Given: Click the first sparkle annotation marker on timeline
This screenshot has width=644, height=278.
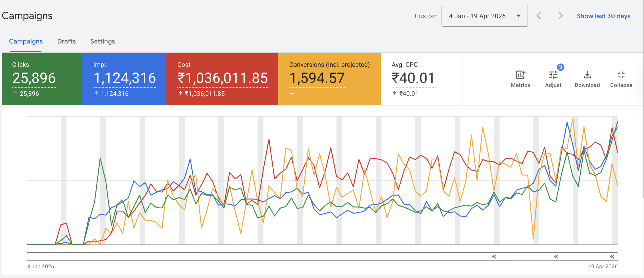Looking at the screenshot, I should pos(494,257).
